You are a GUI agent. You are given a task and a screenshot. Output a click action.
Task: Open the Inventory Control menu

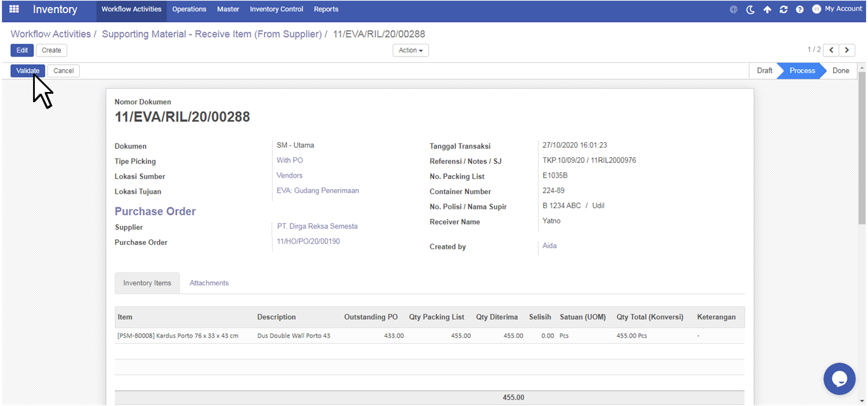point(276,10)
